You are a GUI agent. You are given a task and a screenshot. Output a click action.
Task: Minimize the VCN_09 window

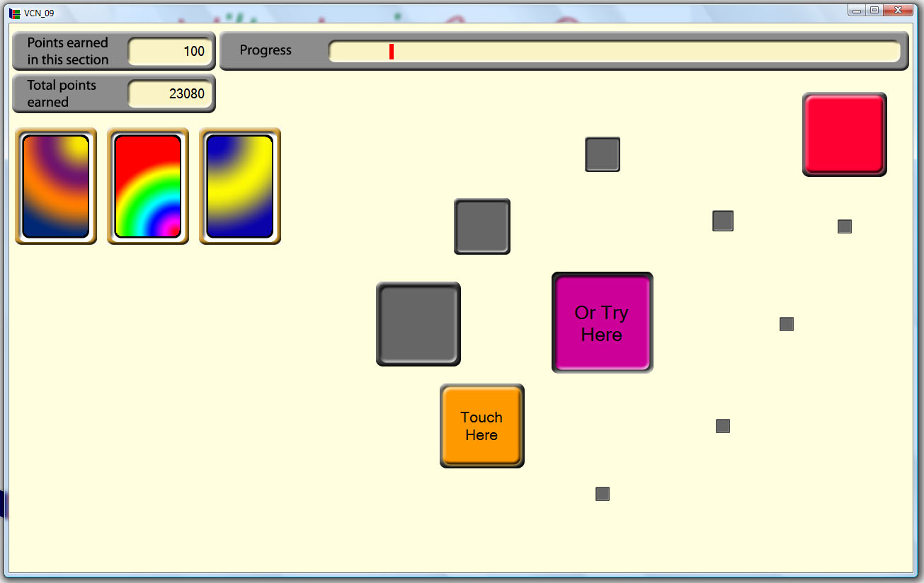click(x=857, y=10)
